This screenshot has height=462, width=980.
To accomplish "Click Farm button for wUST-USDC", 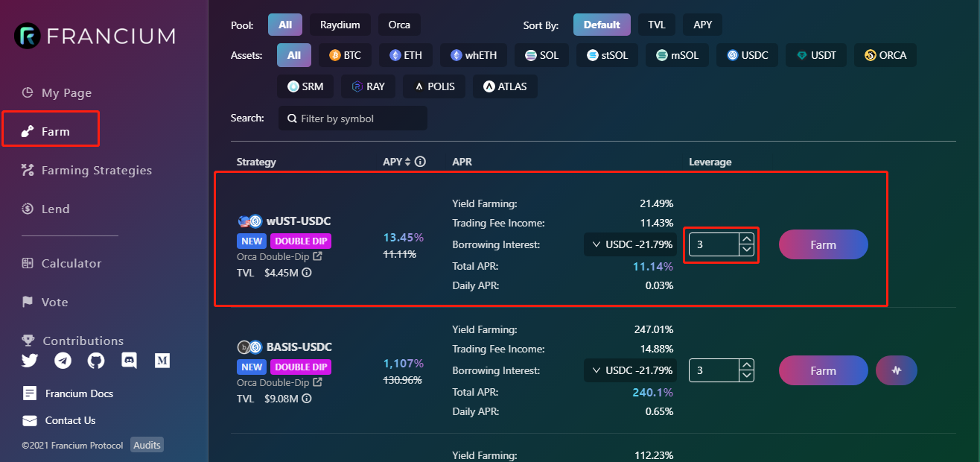I will click(x=824, y=244).
